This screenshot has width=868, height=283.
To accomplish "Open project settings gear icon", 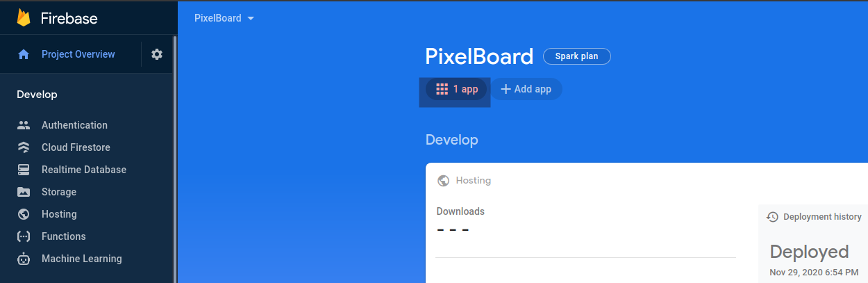I will [157, 54].
